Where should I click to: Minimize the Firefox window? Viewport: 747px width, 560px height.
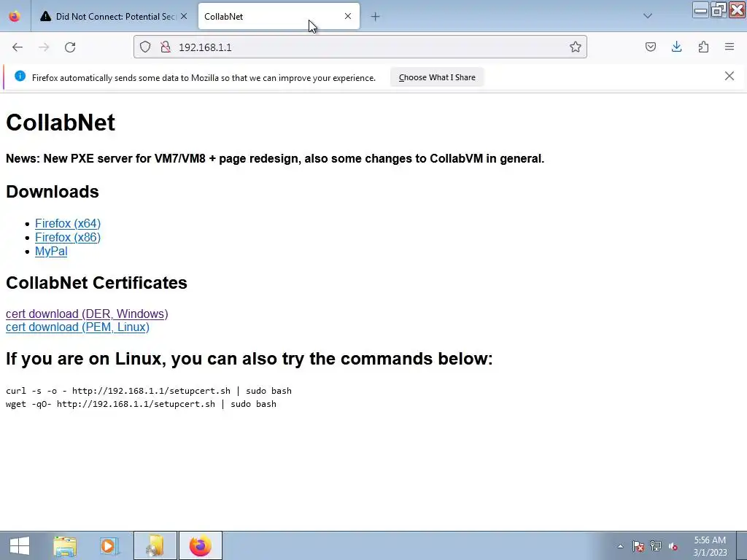click(701, 9)
